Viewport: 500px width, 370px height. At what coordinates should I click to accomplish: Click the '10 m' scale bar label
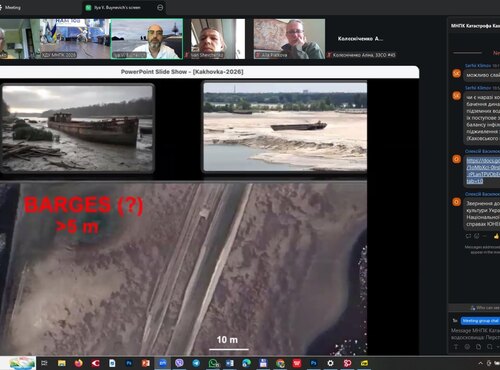tap(227, 340)
